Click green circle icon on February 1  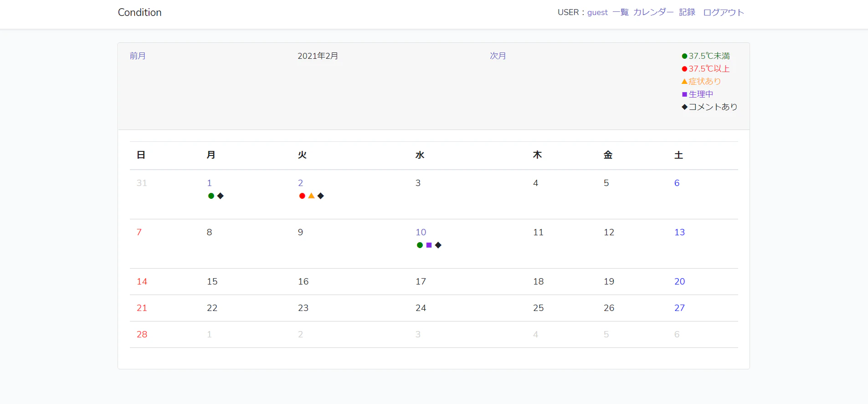click(211, 196)
